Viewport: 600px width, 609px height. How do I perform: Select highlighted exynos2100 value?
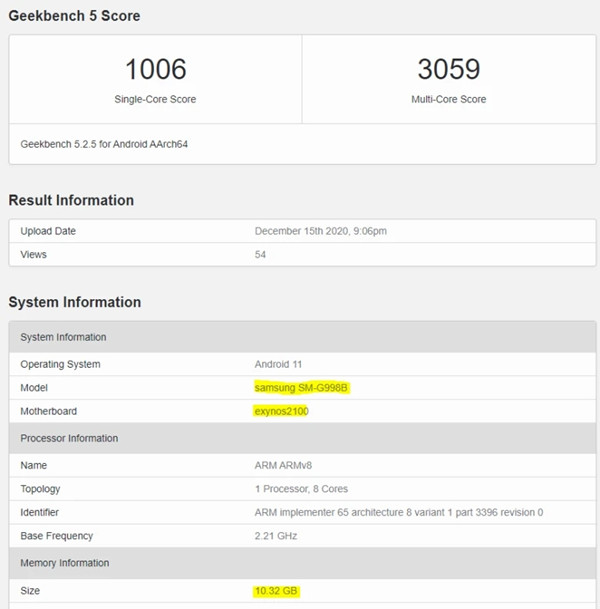pos(281,411)
